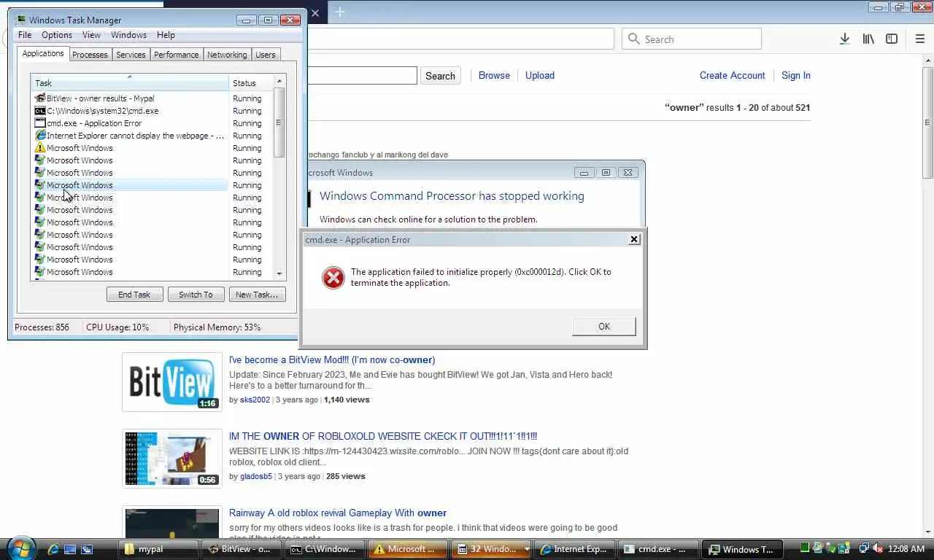Viewport: 934px width, 560px height.
Task: Open the Options menu in Task Manager
Action: tap(57, 35)
